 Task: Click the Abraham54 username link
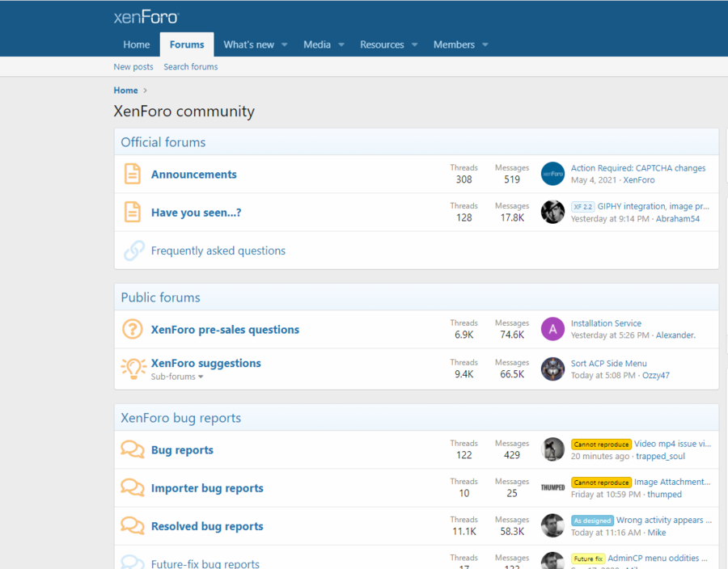(677, 218)
